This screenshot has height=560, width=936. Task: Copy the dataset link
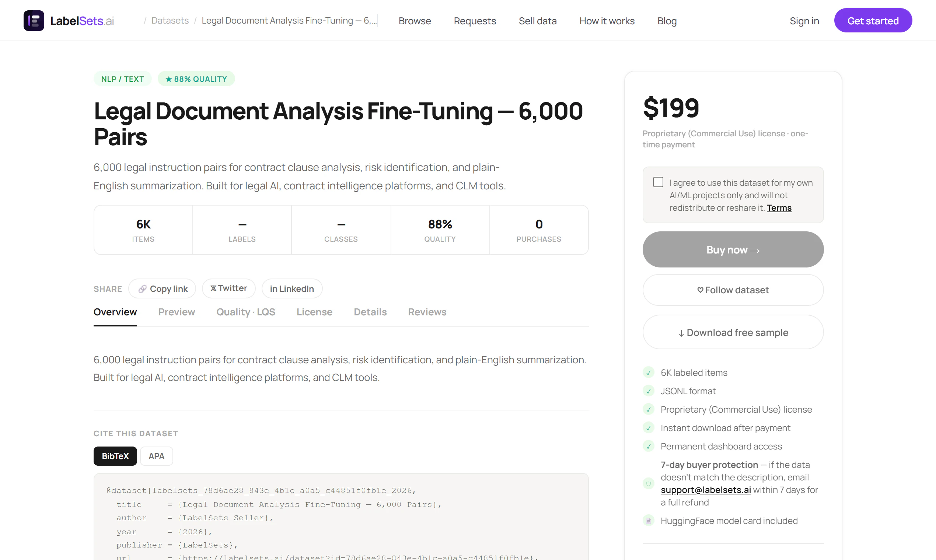click(162, 289)
